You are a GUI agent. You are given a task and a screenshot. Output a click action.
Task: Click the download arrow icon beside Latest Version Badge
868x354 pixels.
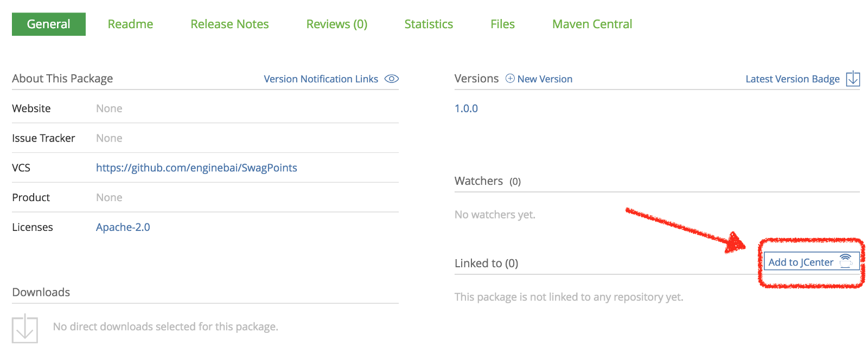pyautogui.click(x=853, y=79)
